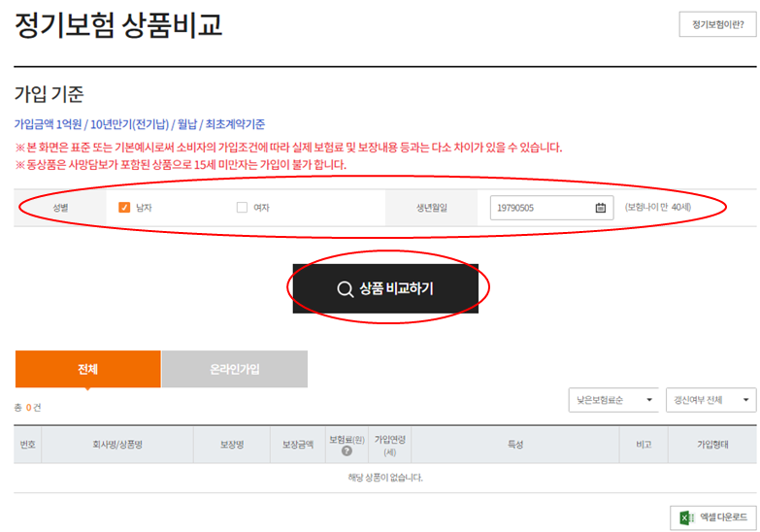The width and height of the screenshot is (760, 532).
Task: Click the 정기보험 상품비교 page title
Action: 118,25
